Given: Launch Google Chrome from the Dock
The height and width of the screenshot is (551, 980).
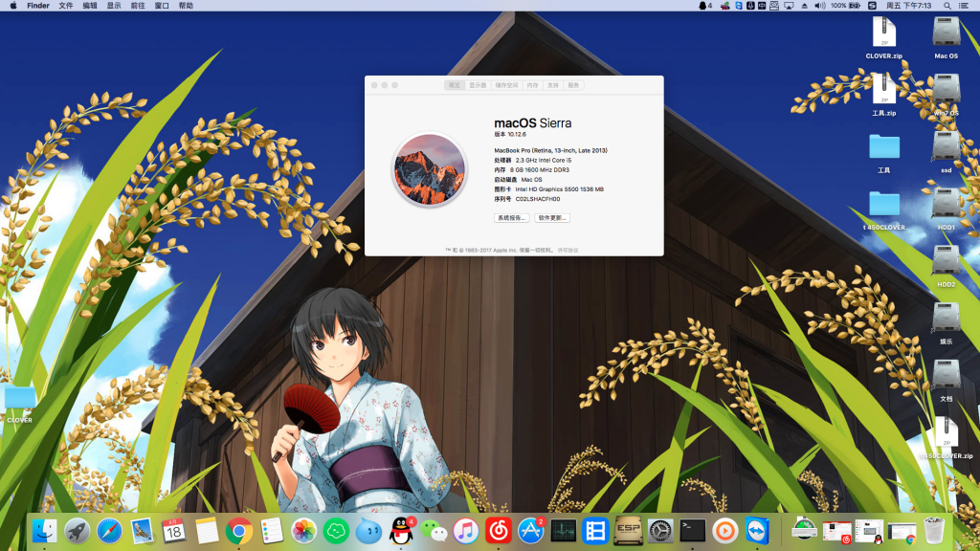Looking at the screenshot, I should tap(238, 531).
